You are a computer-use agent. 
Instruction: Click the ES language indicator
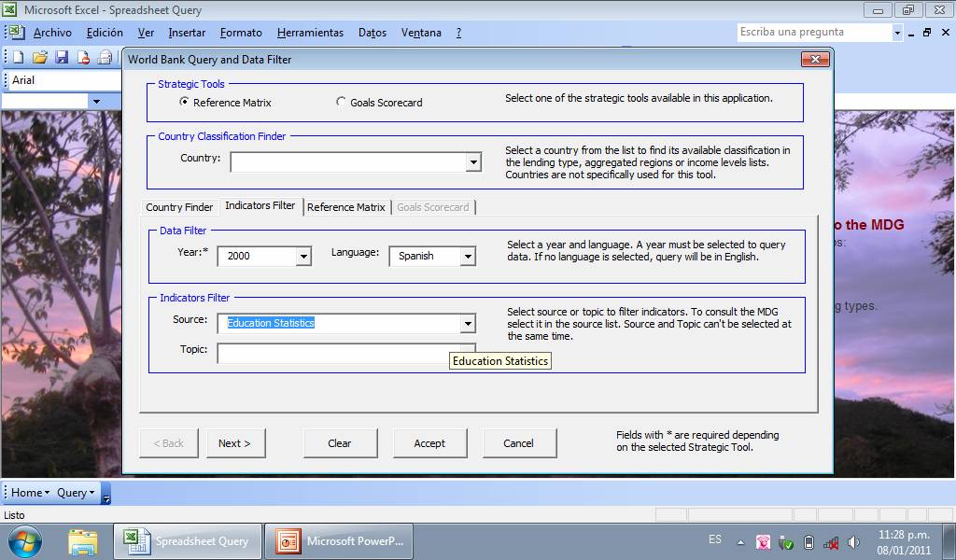715,539
